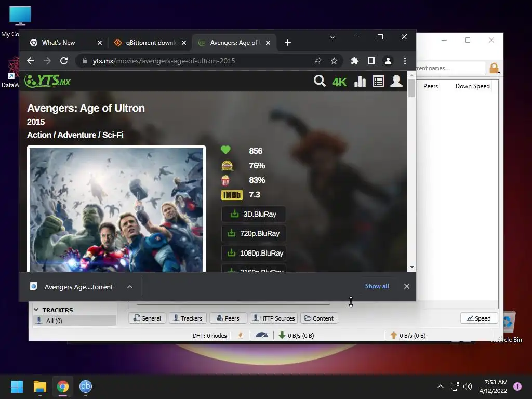This screenshot has width=532, height=399.
Task: Open the YTS user account icon
Action: coord(396,81)
